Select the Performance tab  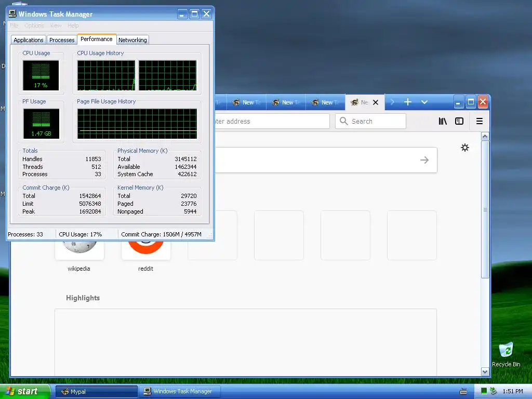pos(97,39)
